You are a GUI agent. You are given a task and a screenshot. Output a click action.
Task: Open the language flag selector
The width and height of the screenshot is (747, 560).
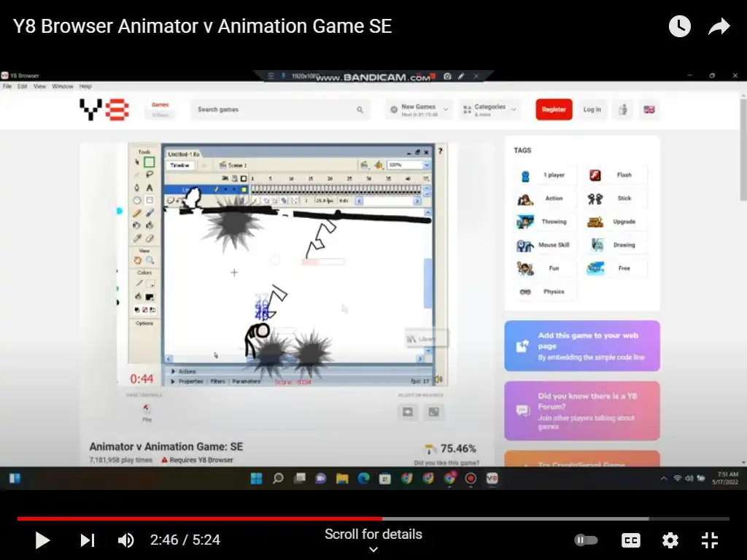649,109
